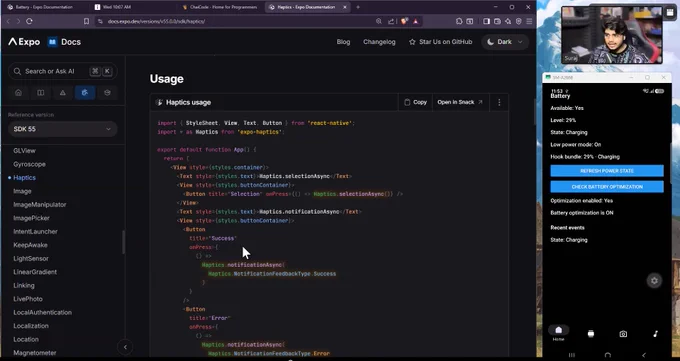Select Haptics in the sidebar list

pyautogui.click(x=24, y=177)
